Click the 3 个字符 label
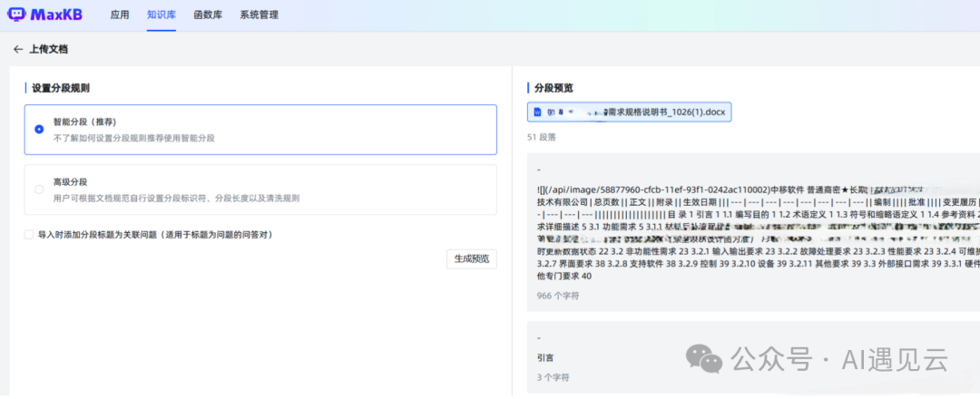 point(554,377)
